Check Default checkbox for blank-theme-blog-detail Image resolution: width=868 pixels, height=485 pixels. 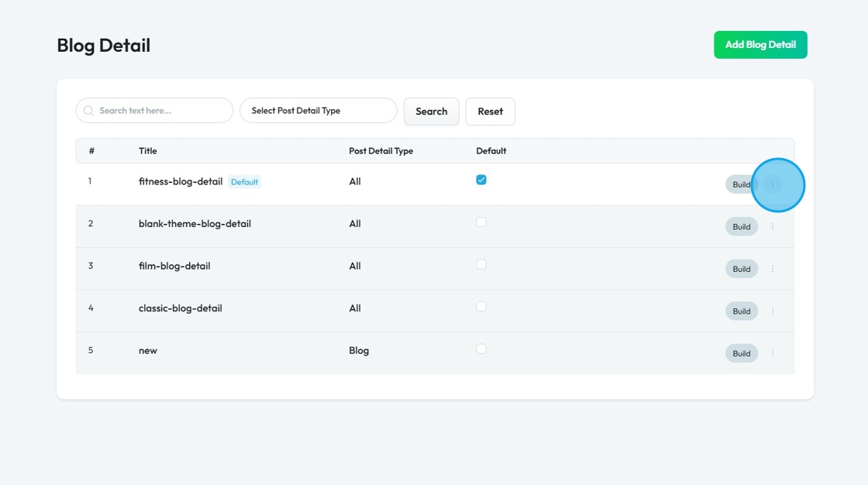point(481,222)
